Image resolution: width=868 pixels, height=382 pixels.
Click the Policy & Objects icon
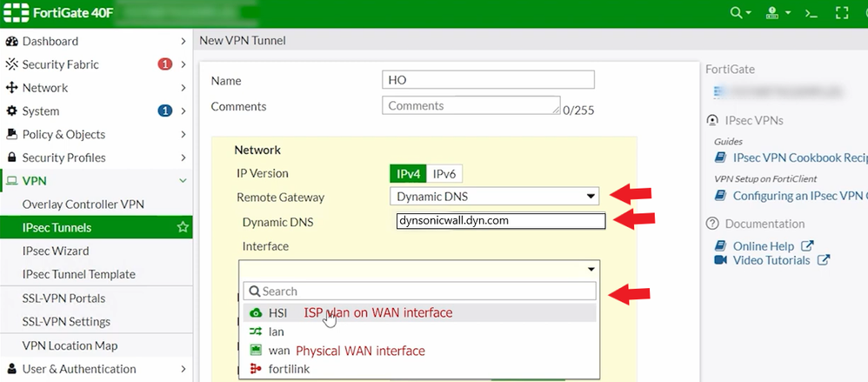click(11, 134)
